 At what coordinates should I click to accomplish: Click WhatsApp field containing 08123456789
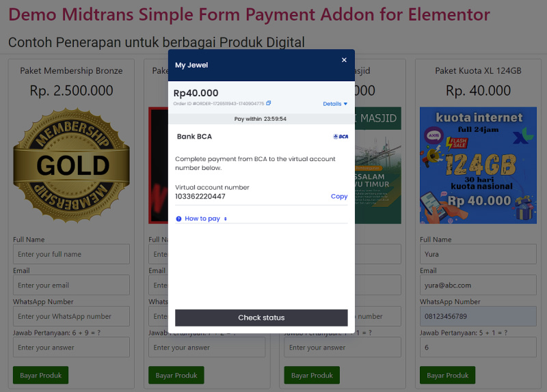(x=478, y=316)
